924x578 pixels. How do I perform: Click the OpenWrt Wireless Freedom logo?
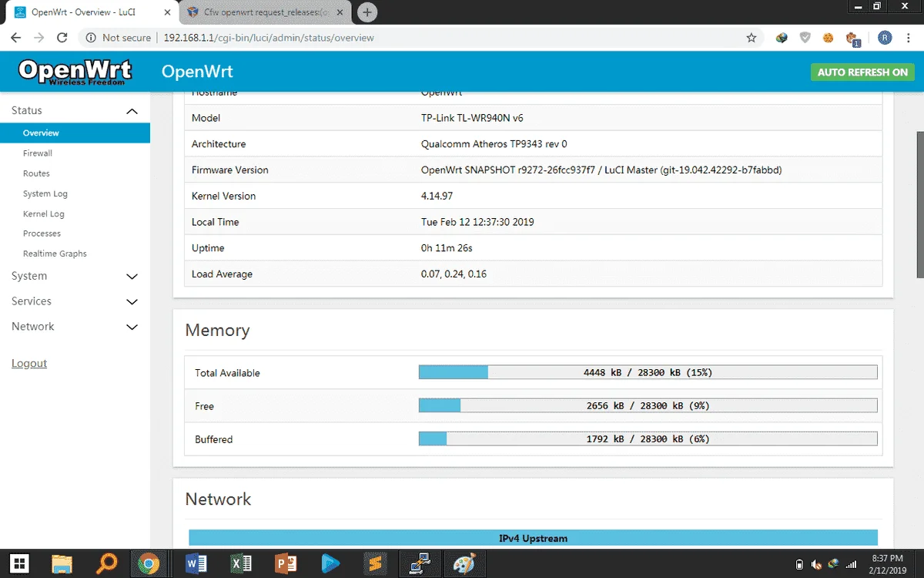(x=75, y=72)
